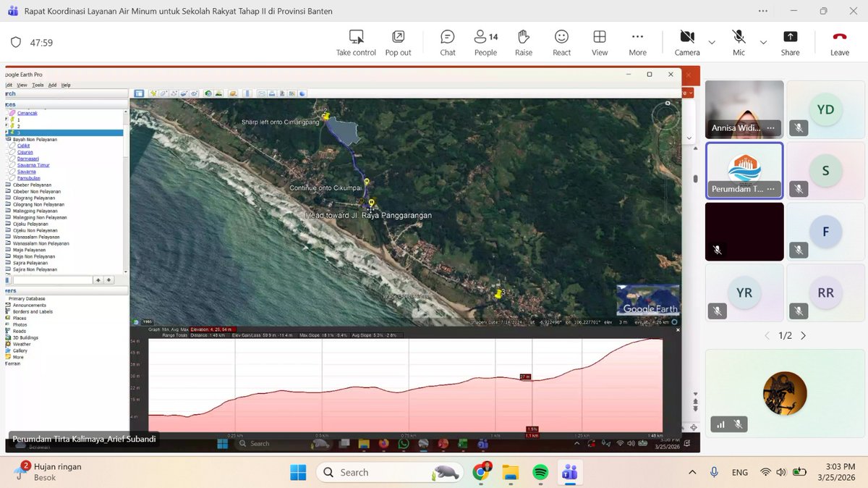Click the Sawarna link in Places
Screen dimensions: 868x488
[26, 172]
